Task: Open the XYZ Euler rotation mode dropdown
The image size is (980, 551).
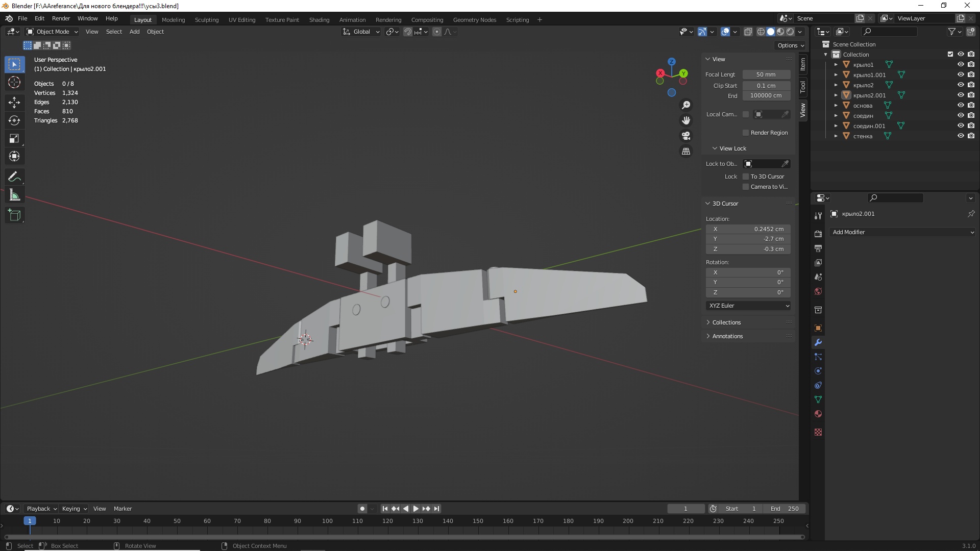Action: point(748,306)
